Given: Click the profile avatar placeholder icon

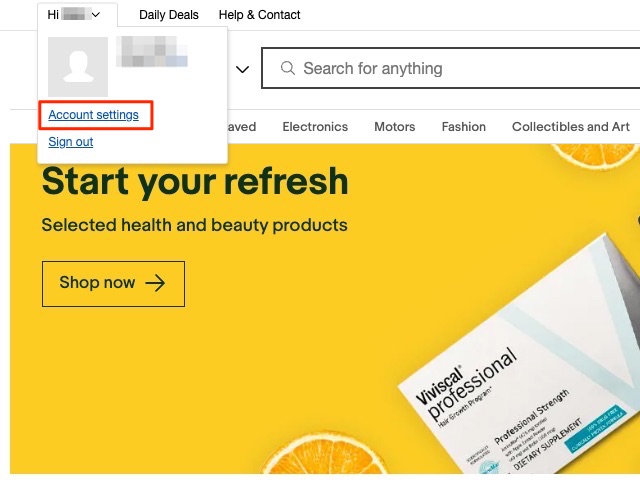Looking at the screenshot, I should click(x=78, y=66).
